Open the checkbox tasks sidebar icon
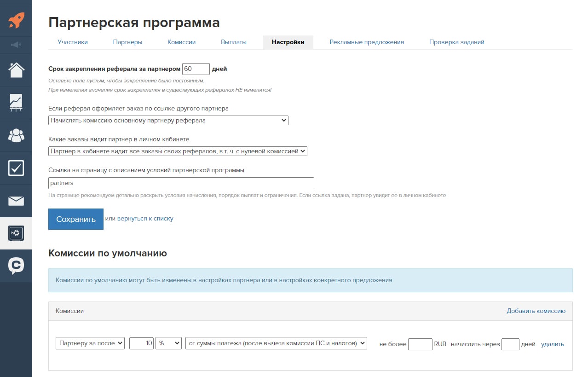 coord(16,168)
